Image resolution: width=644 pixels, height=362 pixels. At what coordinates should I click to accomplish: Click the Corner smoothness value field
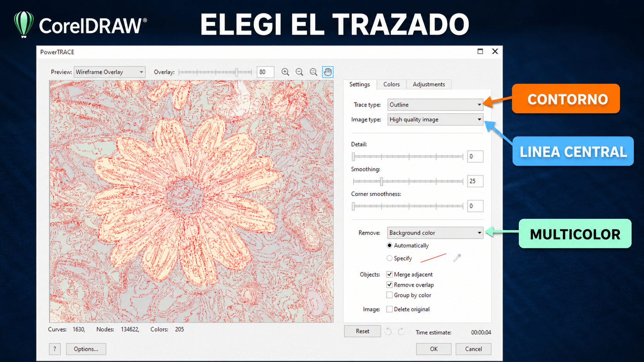(475, 206)
